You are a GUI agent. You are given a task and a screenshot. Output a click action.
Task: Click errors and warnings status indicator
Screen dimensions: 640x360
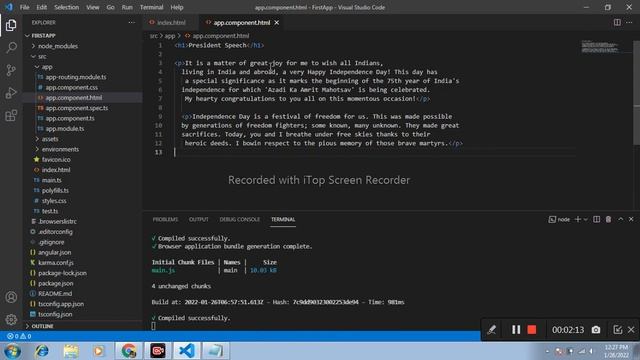tap(19, 336)
